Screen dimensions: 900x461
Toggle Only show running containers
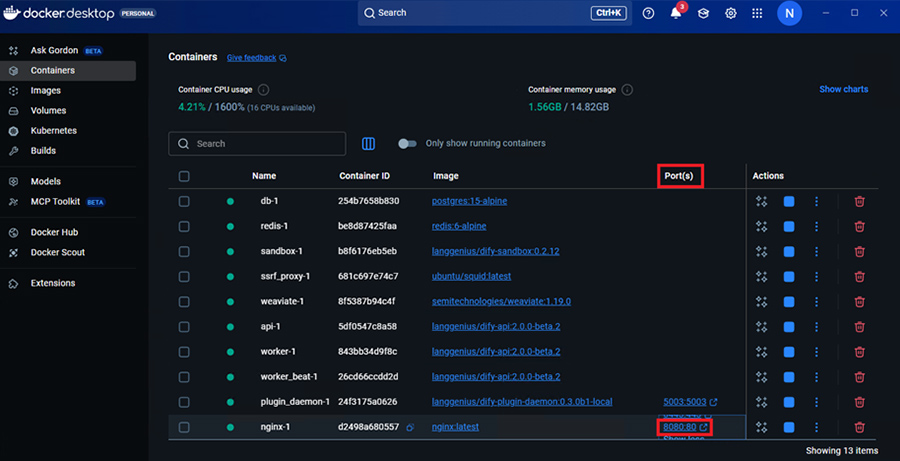(407, 144)
